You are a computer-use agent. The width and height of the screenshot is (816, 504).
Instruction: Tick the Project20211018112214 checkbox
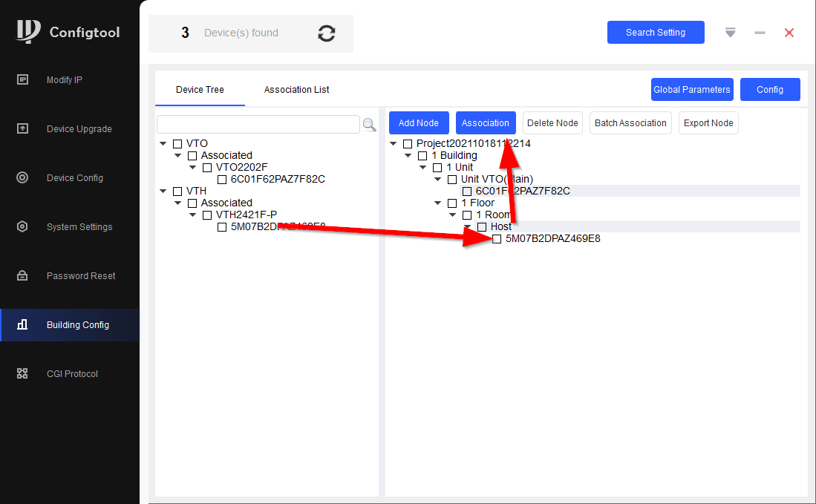408,143
